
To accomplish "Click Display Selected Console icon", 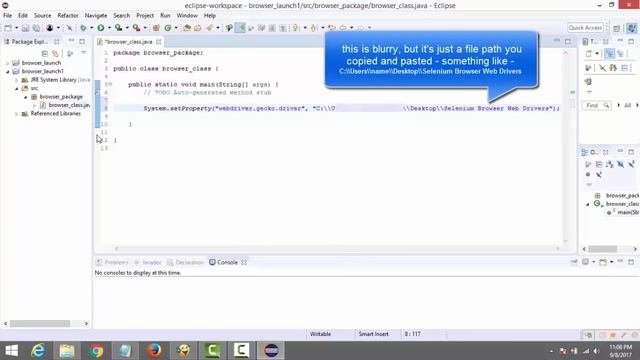I will point(585,262).
